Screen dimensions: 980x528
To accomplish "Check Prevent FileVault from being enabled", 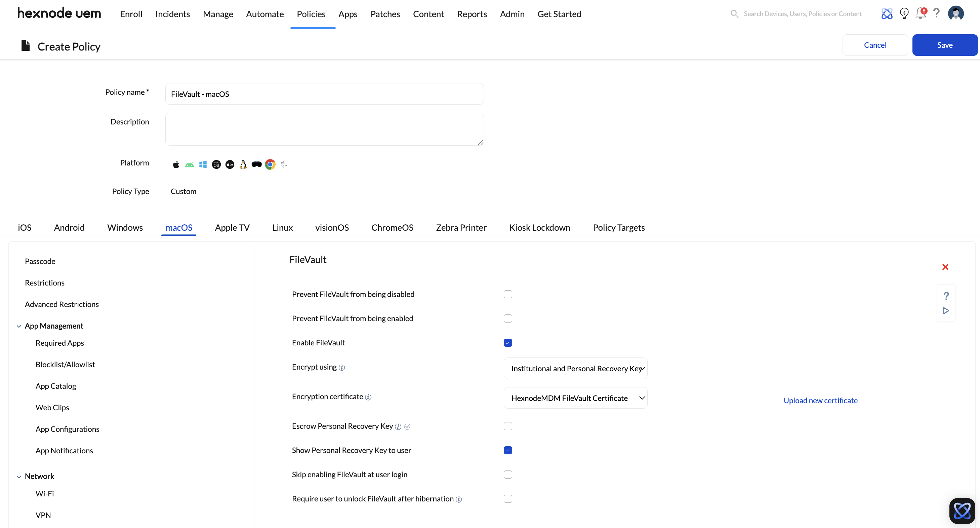I will [508, 318].
